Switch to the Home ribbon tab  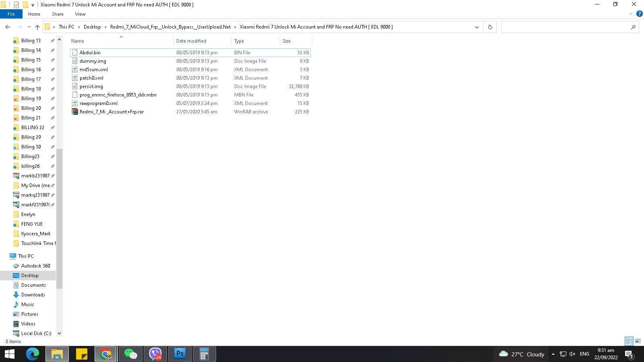[x=34, y=14]
